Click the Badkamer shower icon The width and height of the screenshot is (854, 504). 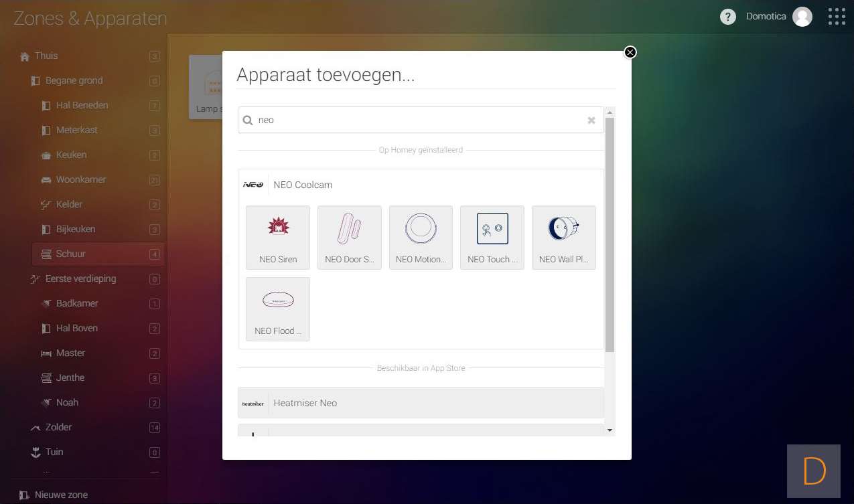pos(46,304)
